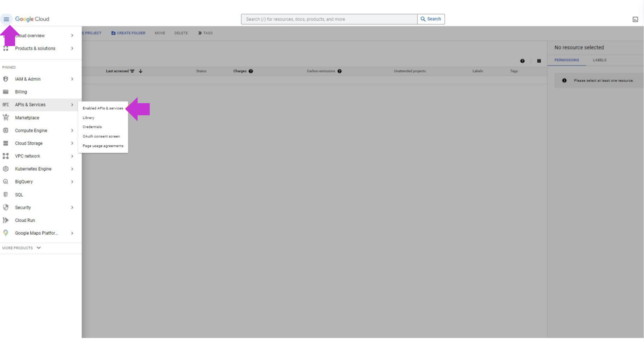Screen dimensions: 644x342
Task: Click the Cloud Storage icon
Action: tap(6, 143)
